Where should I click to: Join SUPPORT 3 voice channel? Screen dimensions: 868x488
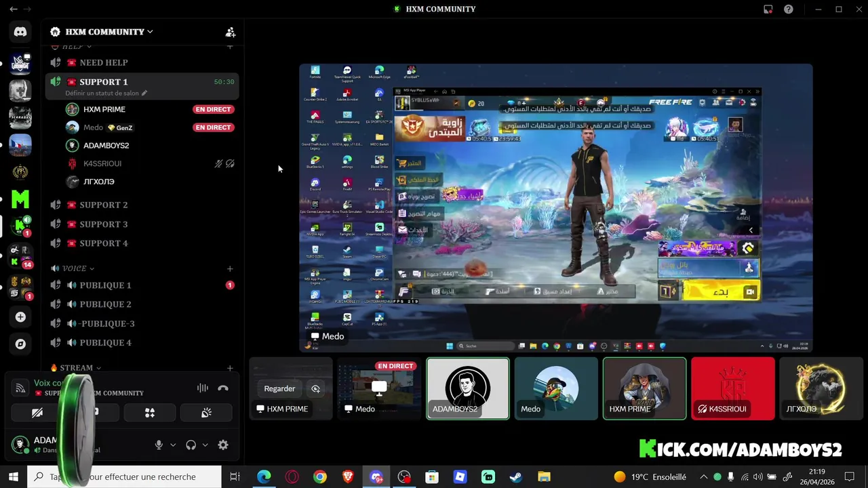pyautogui.click(x=142, y=224)
